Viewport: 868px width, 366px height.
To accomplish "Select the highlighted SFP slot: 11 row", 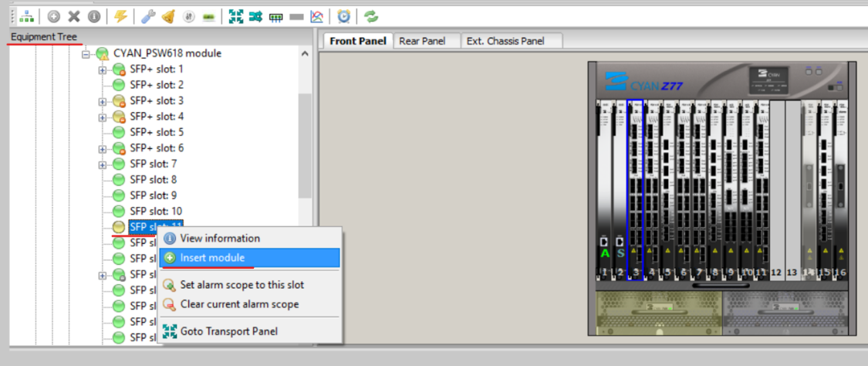I will point(156,227).
